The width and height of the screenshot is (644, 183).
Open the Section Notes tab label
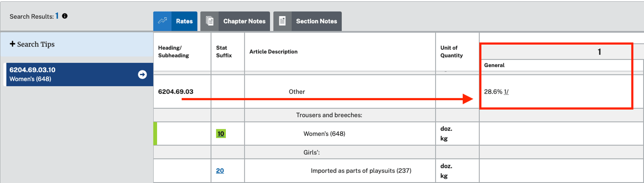(316, 21)
